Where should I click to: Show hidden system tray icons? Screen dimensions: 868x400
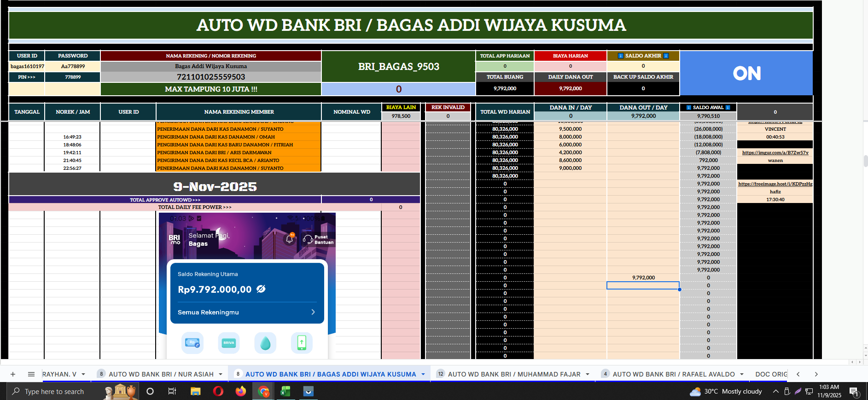(x=775, y=391)
